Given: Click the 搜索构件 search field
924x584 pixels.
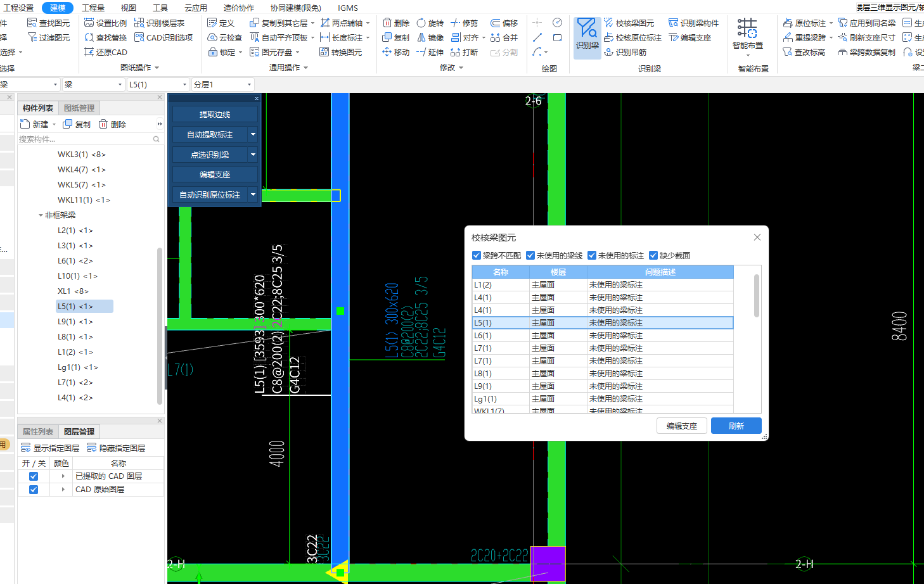Looking at the screenshot, I should point(90,139).
